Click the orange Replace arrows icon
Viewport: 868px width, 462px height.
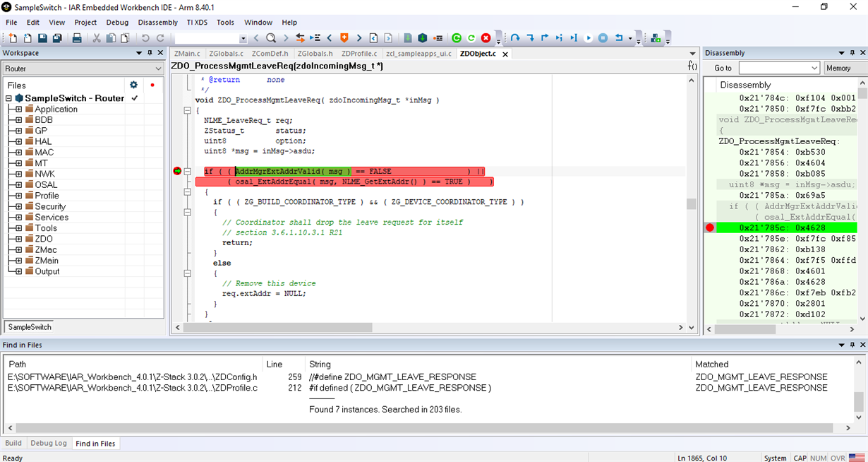(301, 38)
